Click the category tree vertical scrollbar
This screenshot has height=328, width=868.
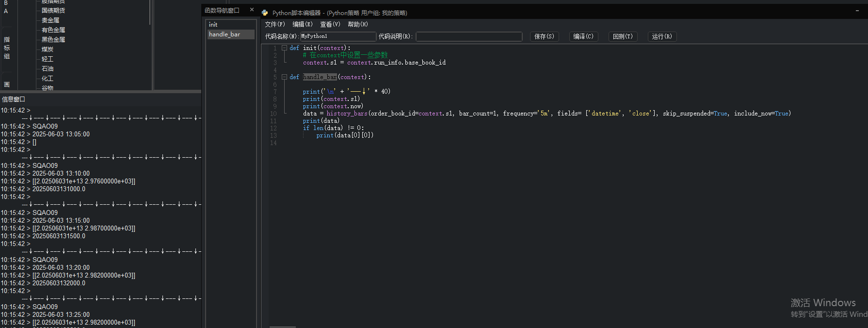point(150,13)
